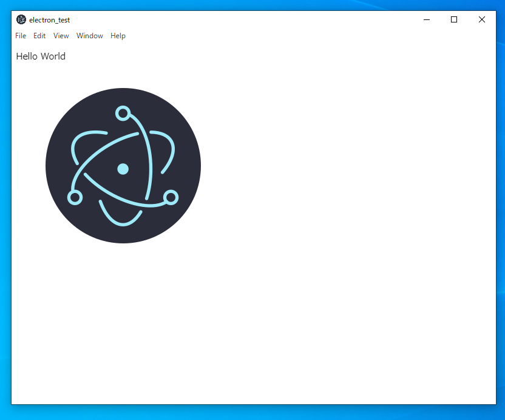This screenshot has height=420, width=505.
Task: Close the electron_test window
Action: (x=481, y=19)
